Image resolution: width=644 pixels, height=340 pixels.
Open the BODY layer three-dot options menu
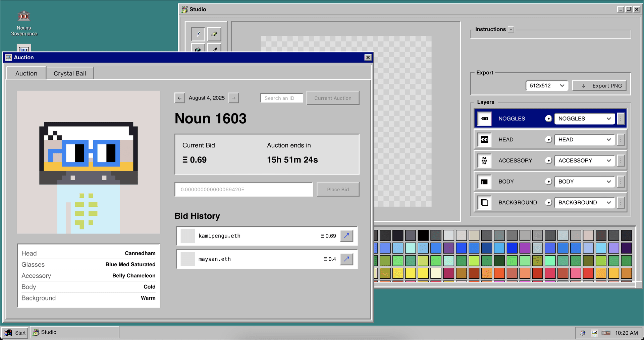click(621, 182)
